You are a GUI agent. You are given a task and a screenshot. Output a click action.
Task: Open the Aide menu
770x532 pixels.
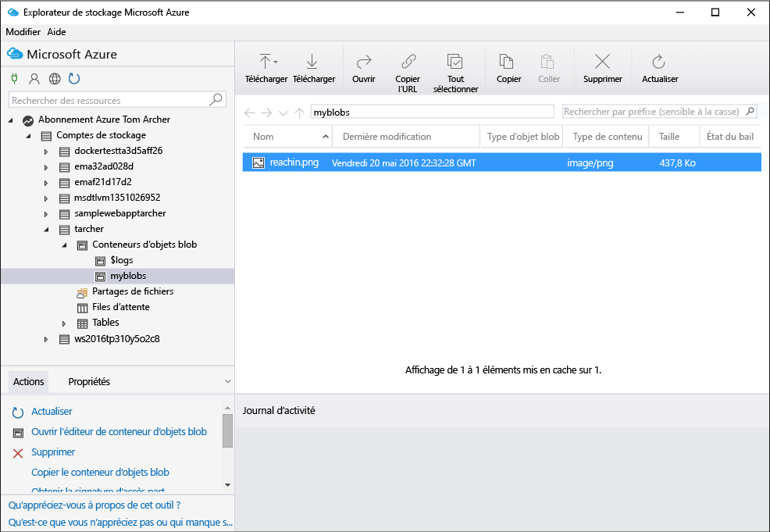[x=56, y=32]
